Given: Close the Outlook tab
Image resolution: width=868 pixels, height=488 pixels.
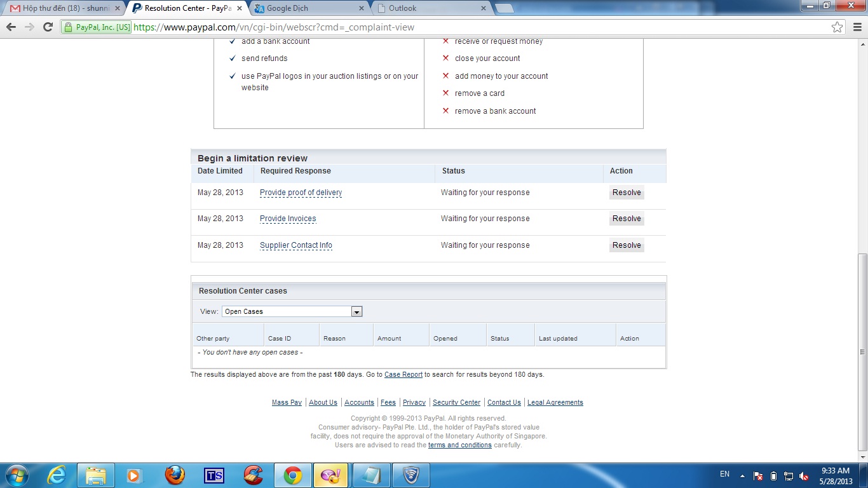Looking at the screenshot, I should pyautogui.click(x=484, y=8).
